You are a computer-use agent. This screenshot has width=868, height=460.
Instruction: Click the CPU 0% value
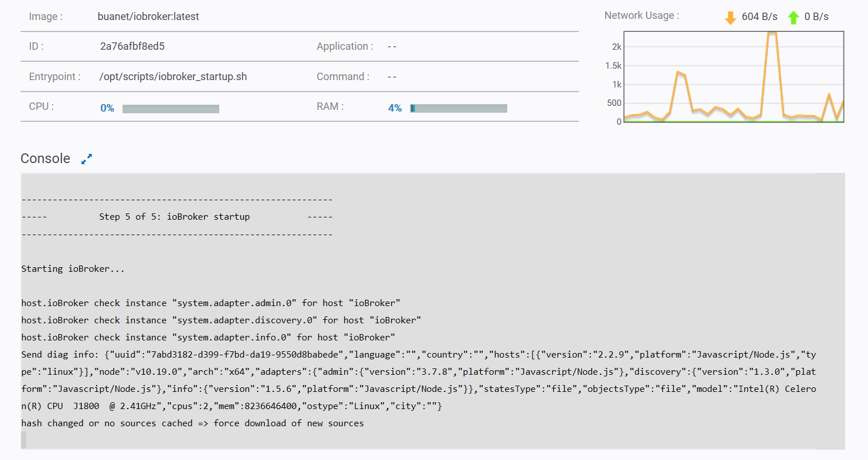coord(107,108)
